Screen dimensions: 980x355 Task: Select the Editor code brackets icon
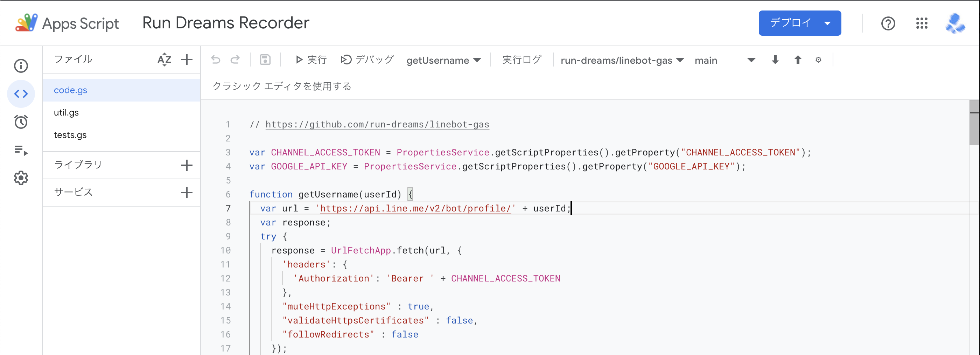[21, 93]
